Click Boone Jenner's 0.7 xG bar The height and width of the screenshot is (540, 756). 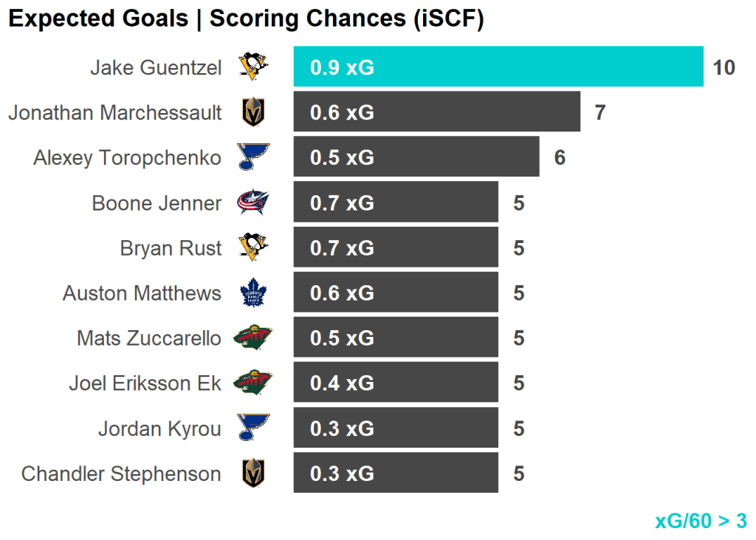coord(396,202)
